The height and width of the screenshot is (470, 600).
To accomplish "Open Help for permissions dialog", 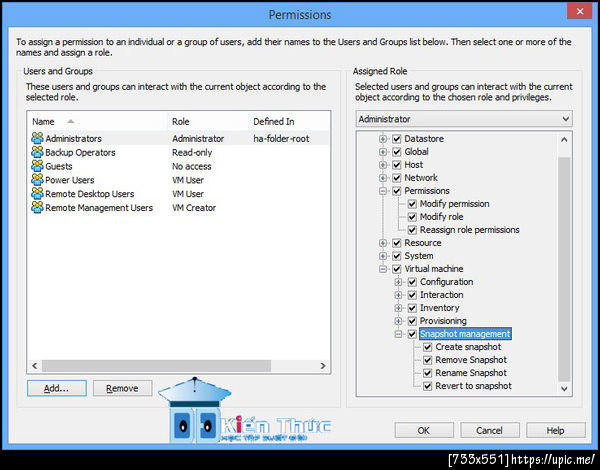I will (556, 430).
